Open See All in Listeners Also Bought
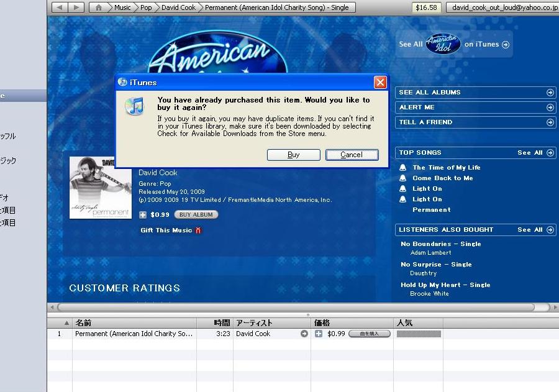The height and width of the screenshot is (392, 559). click(530, 230)
